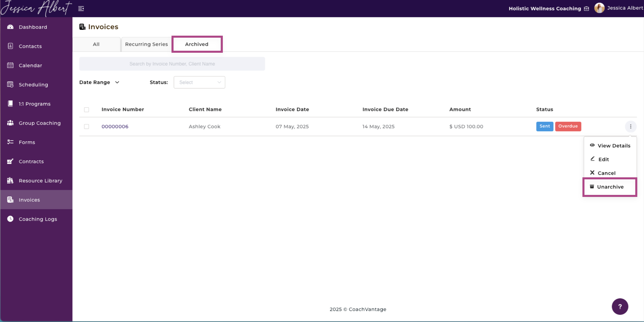644x322 pixels.
Task: Click the 1:1 Programs book icon
Action: tap(10, 104)
